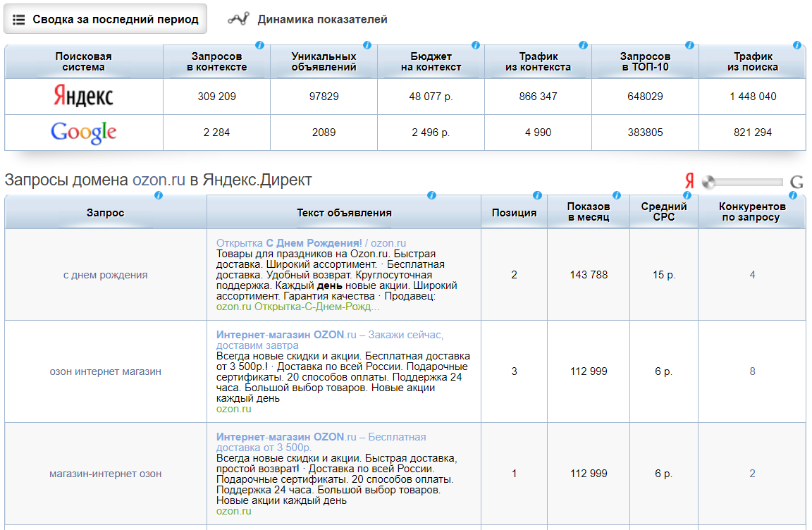Click the chart icon beside Динамика показателей

[238, 19]
